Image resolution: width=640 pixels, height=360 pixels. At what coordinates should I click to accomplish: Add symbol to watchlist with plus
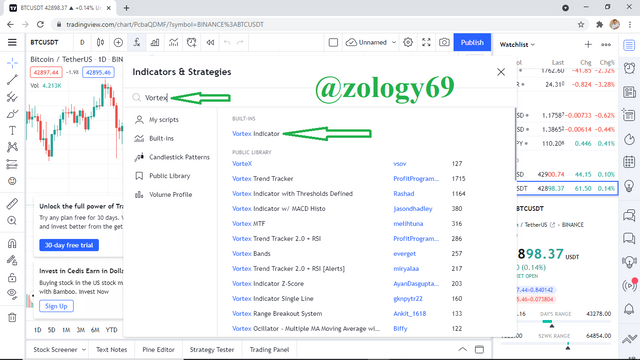click(588, 44)
